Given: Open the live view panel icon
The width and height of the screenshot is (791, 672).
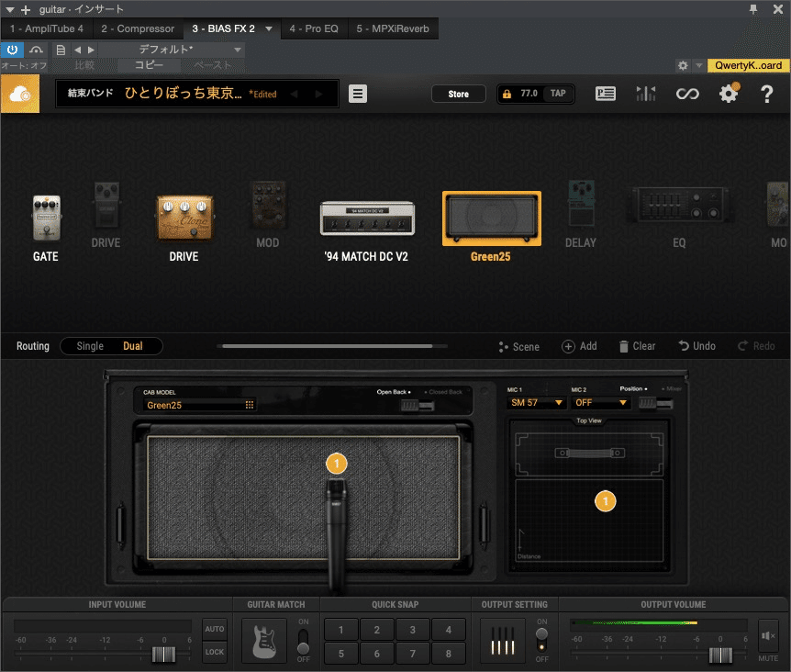Looking at the screenshot, I should click(x=606, y=94).
